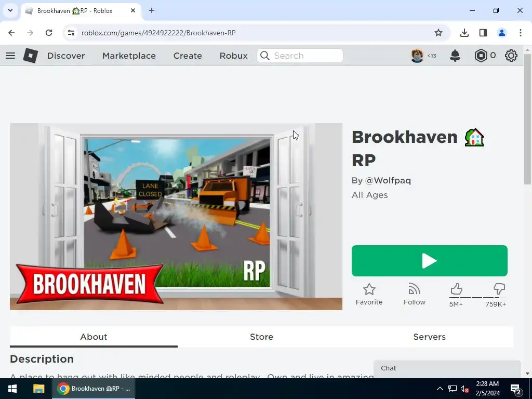The image size is (532, 399).
Task: Switch to the Store tab
Action: pyautogui.click(x=262, y=337)
